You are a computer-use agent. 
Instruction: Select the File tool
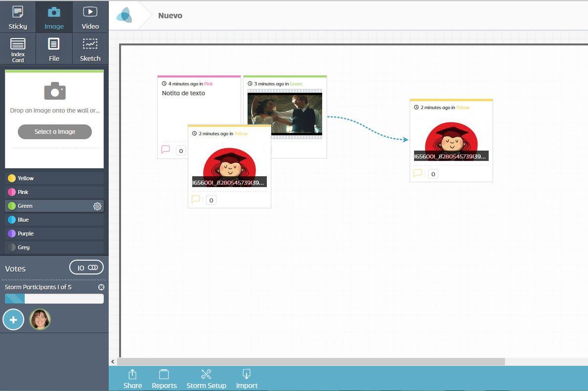(54, 49)
